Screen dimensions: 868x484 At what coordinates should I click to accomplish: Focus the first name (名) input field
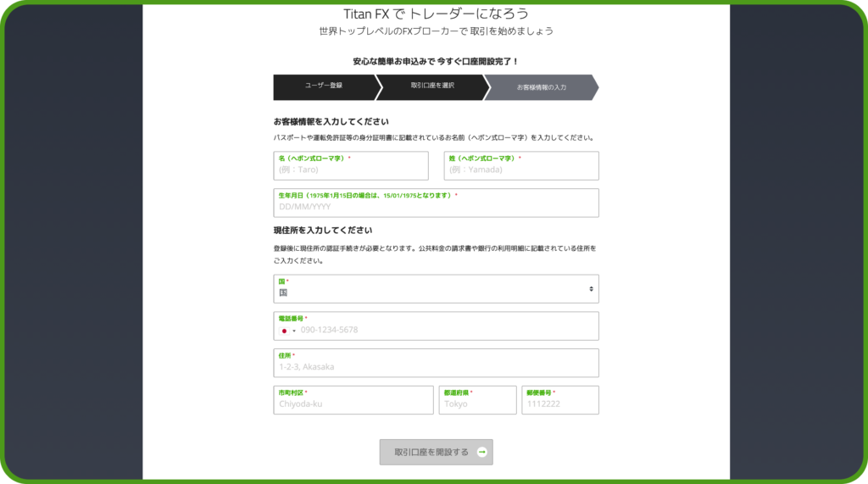351,165
